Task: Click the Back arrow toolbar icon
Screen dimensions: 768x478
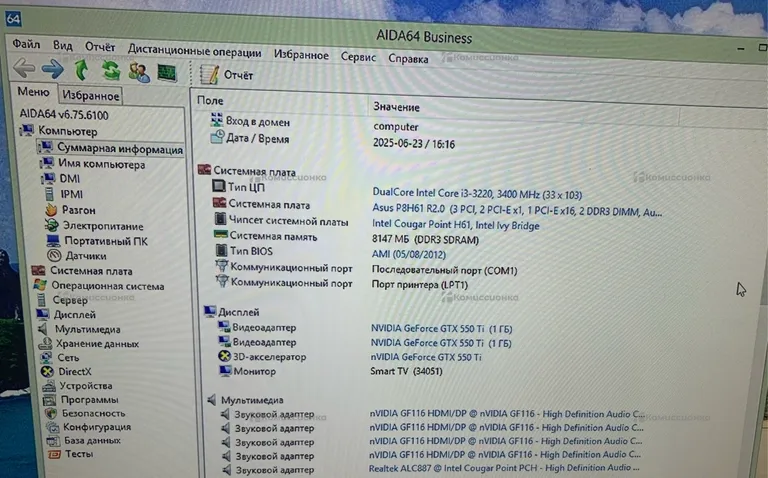Action: click(x=24, y=68)
